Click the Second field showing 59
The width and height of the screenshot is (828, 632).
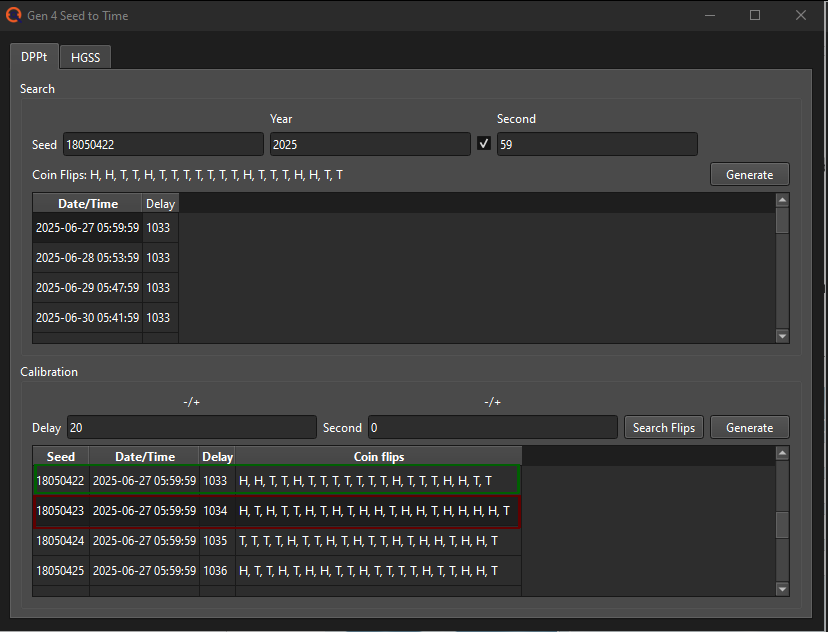click(597, 144)
